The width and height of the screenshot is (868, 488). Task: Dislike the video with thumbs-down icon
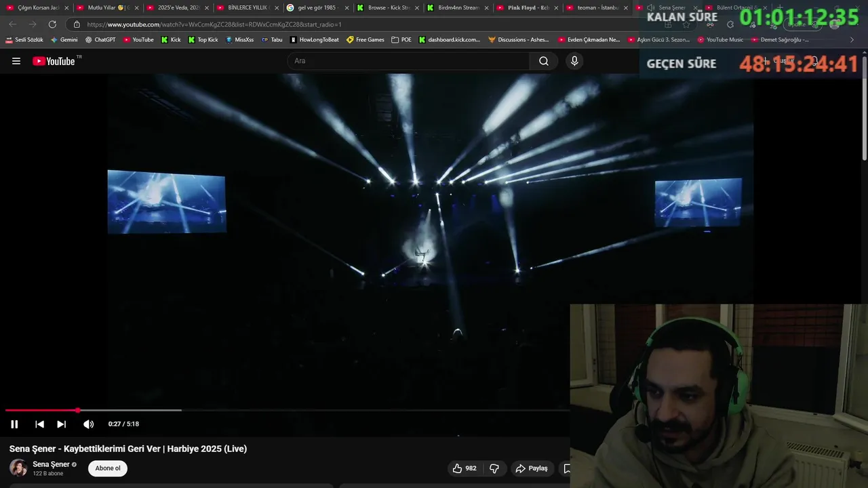coord(494,468)
